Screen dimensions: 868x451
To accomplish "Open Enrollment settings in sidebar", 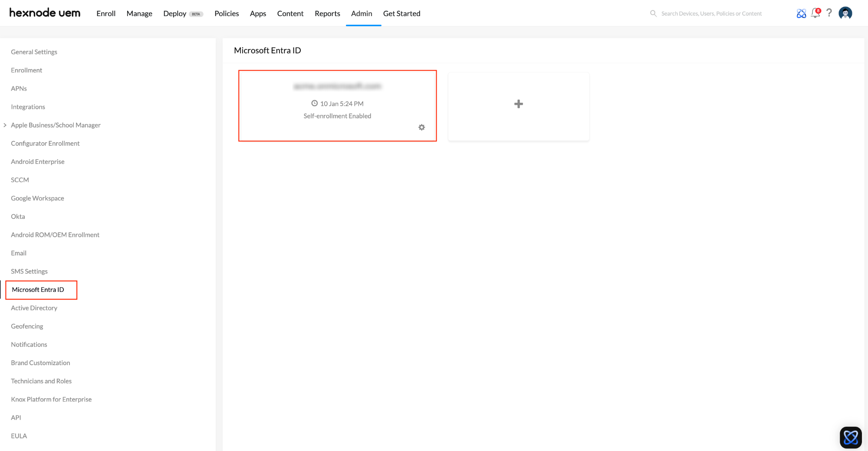I will click(26, 70).
